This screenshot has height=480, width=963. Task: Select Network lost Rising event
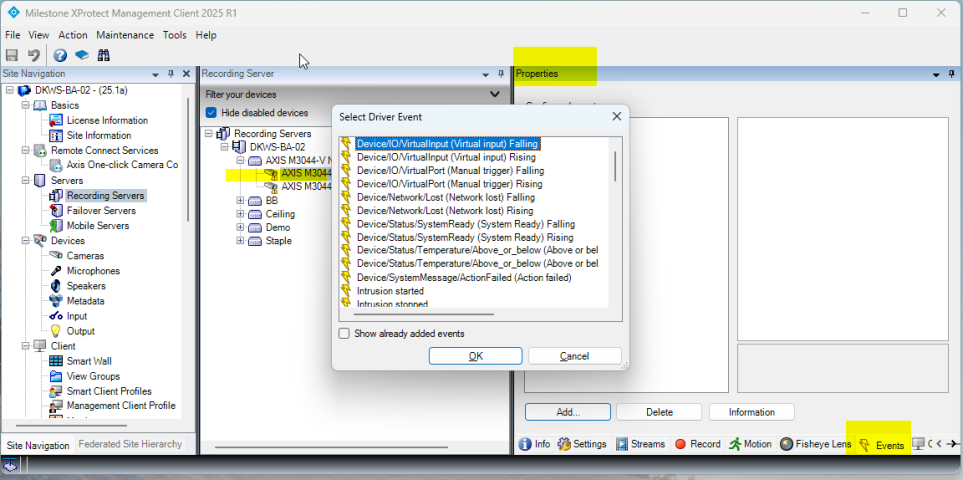(445, 211)
